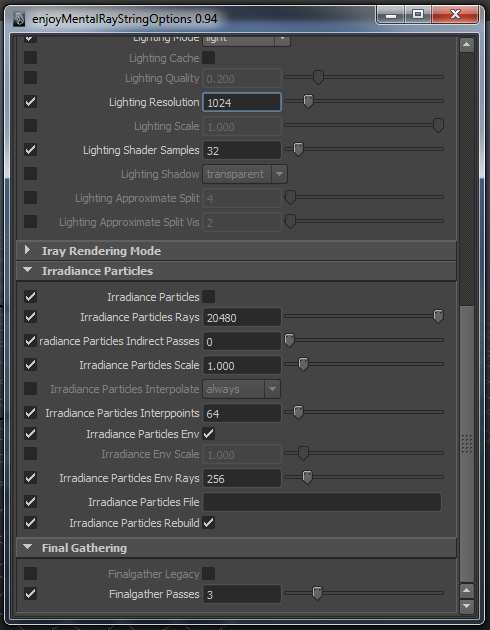The height and width of the screenshot is (630, 490).
Task: Disable the Irradiance Particles Rebuild value checkbox
Action: (208, 523)
